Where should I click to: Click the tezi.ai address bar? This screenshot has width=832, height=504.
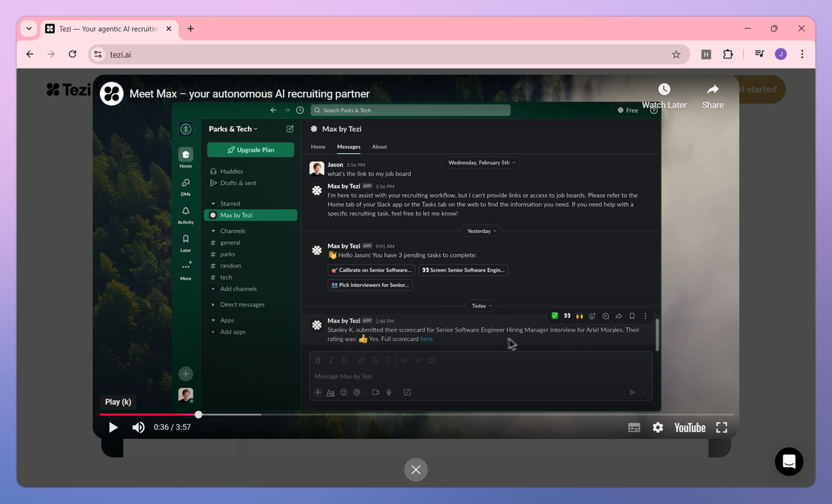pos(388,54)
